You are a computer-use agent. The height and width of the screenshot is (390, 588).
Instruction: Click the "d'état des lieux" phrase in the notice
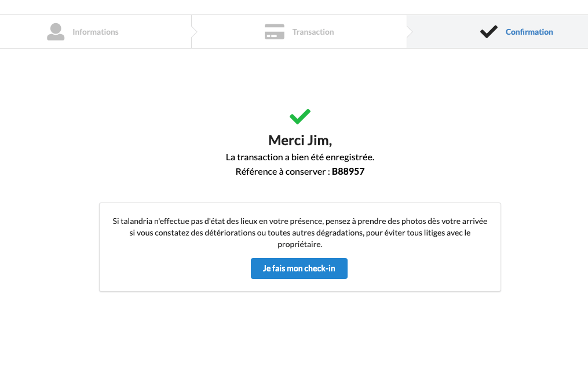coord(230,221)
